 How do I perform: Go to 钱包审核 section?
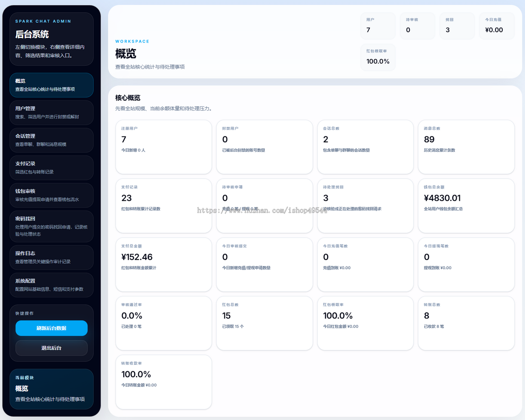(x=51, y=195)
